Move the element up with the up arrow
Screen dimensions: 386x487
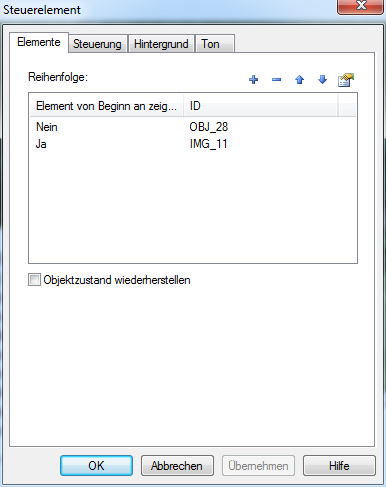tap(299, 80)
